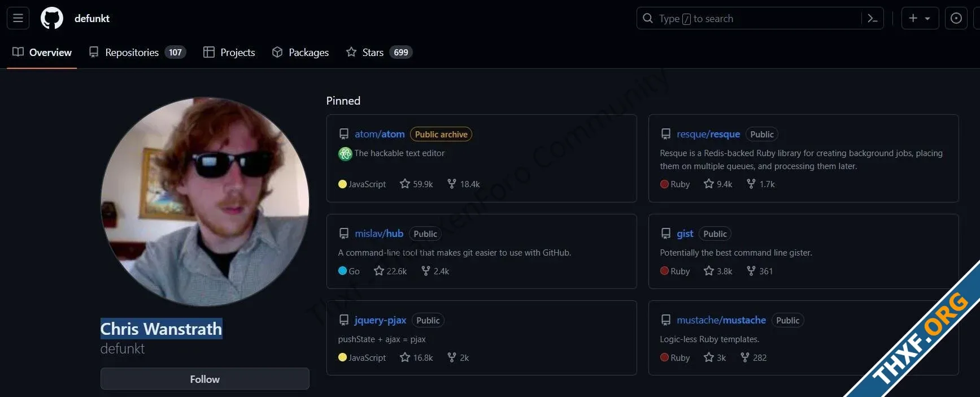Click the Stars tab star icon

point(351,52)
